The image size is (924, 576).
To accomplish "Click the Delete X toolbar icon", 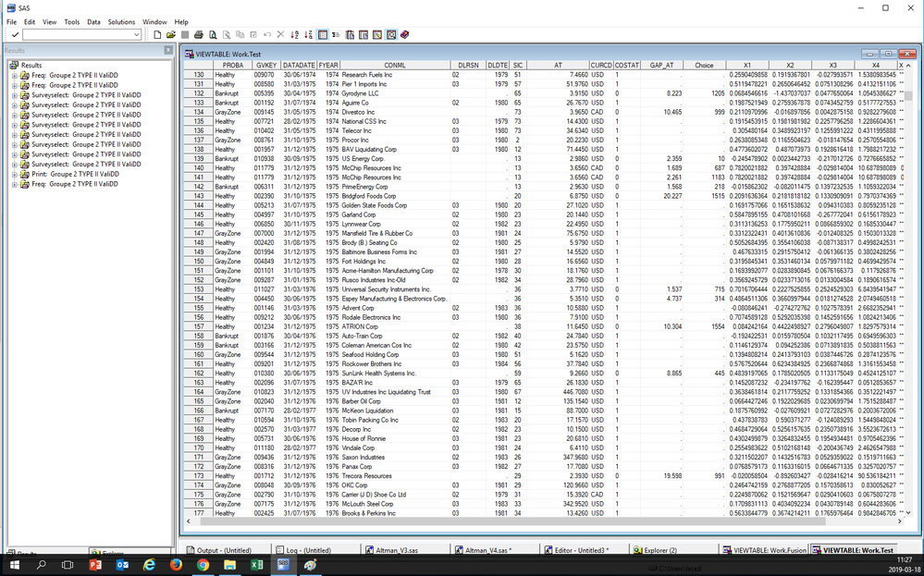I will click(x=280, y=35).
